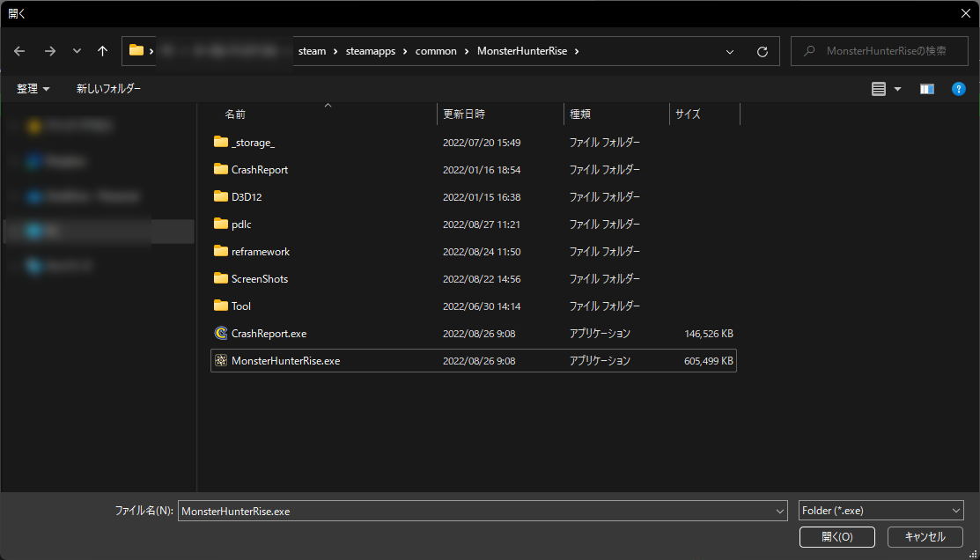980x560 pixels.
Task: Go up one folder level arrow
Action: click(102, 51)
